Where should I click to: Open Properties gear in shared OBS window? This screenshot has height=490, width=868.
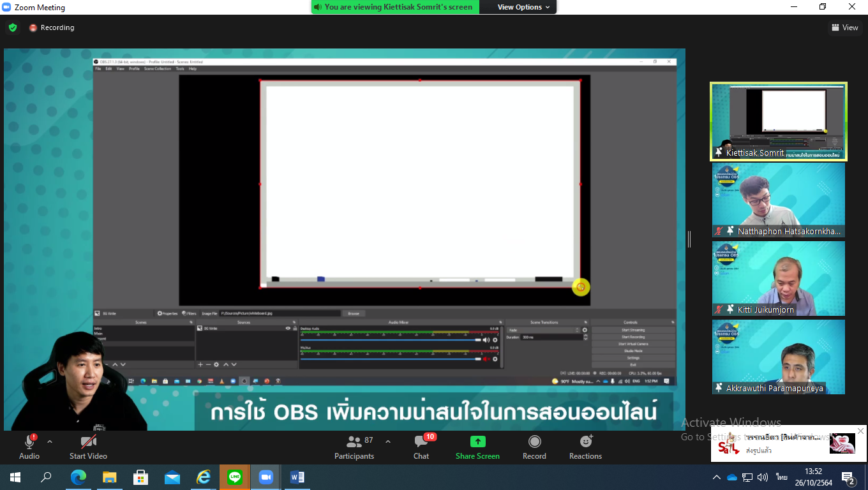pyautogui.click(x=167, y=313)
